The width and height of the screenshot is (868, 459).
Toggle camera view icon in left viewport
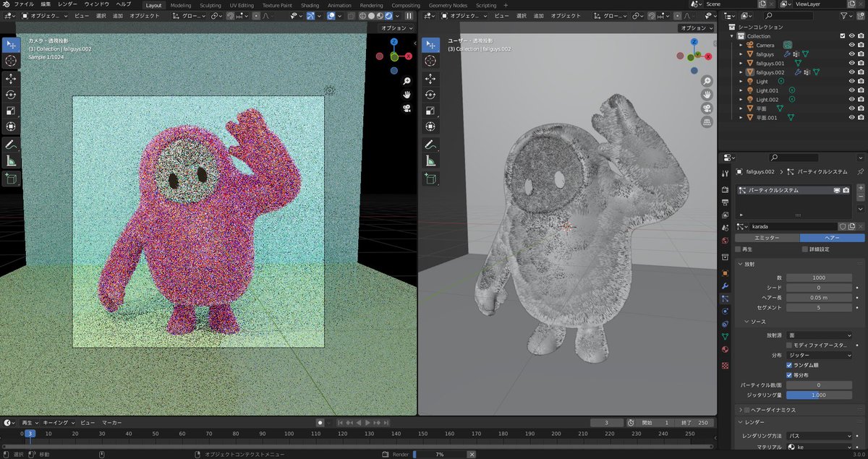[x=408, y=108]
